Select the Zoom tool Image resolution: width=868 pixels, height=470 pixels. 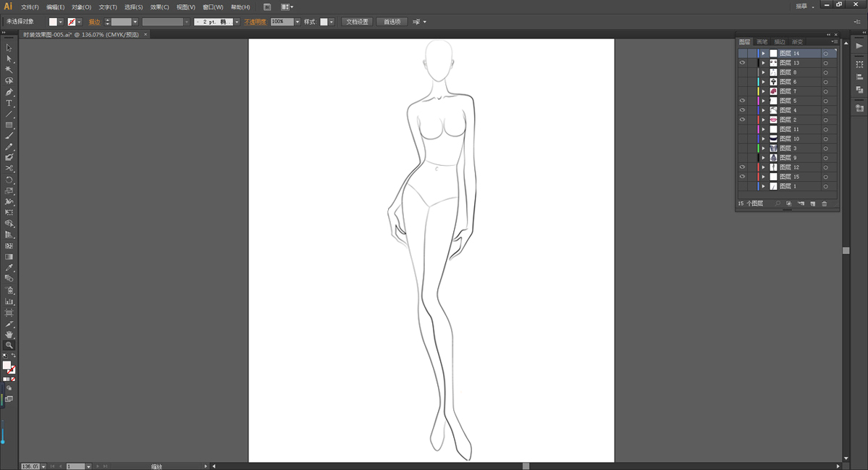[9, 345]
